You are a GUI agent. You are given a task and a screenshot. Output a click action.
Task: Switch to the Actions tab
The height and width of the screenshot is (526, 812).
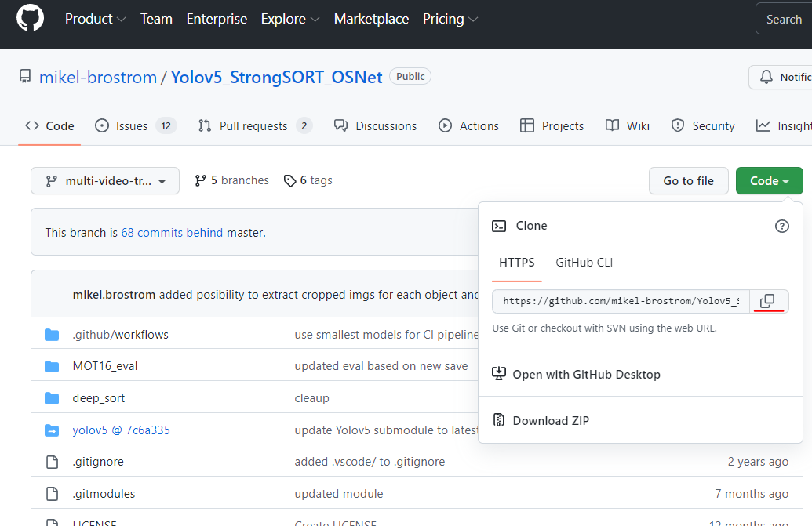(468, 125)
